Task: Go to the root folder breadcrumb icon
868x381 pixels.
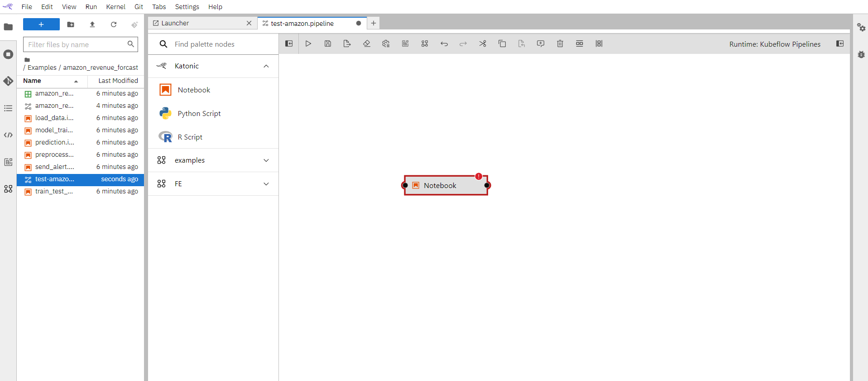Action: (27, 60)
